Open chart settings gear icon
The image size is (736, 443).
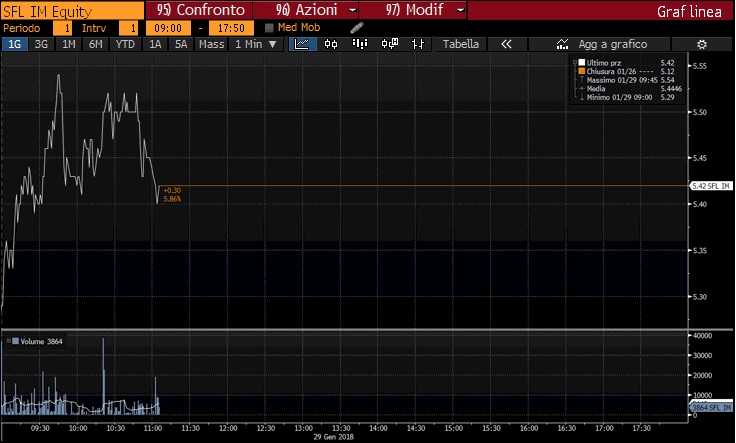tap(701, 44)
